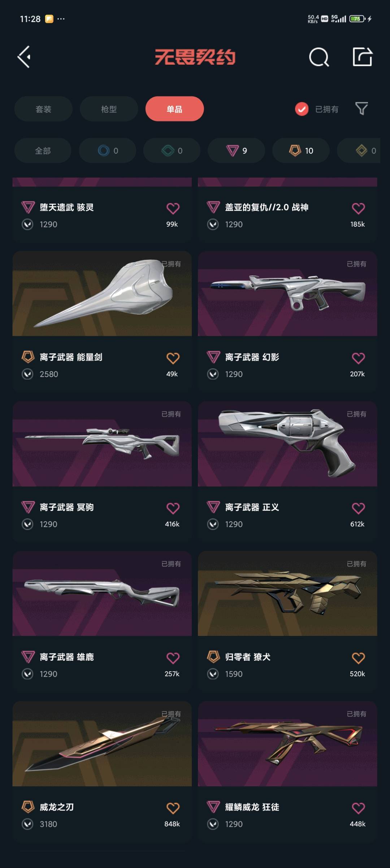The width and height of the screenshot is (390, 868).
Task: Open search with the magnifier icon
Action: pos(319,57)
